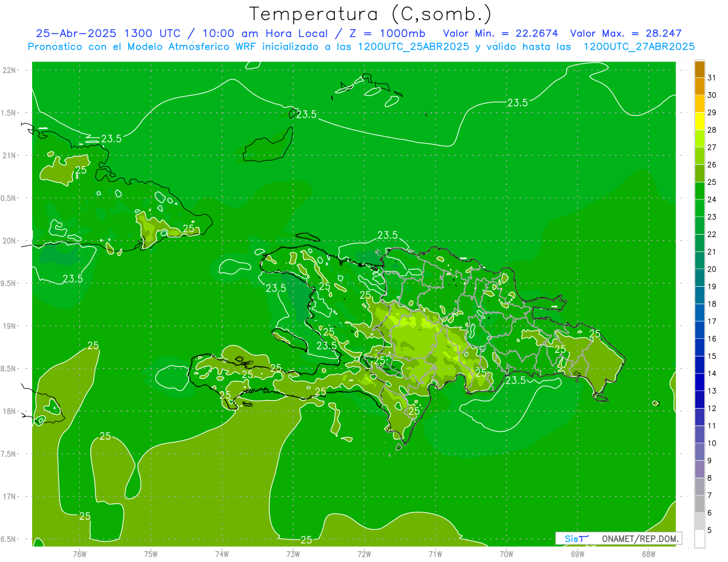Click the '22N' latitude axis label

(8, 70)
